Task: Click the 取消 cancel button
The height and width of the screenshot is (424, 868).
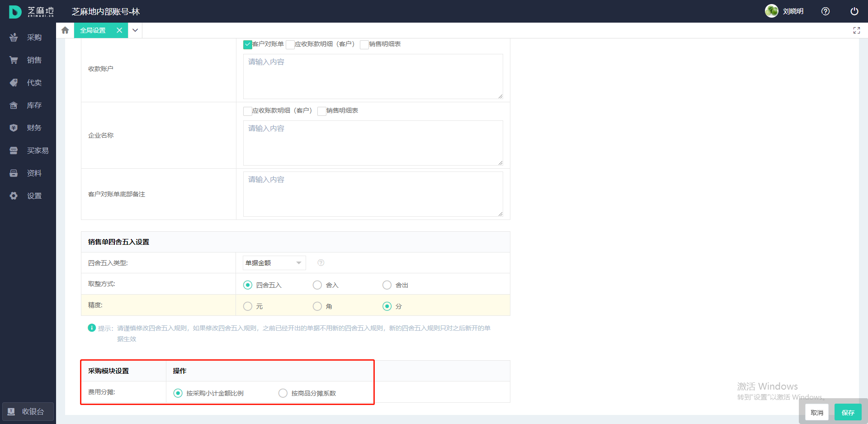Action: pos(817,412)
